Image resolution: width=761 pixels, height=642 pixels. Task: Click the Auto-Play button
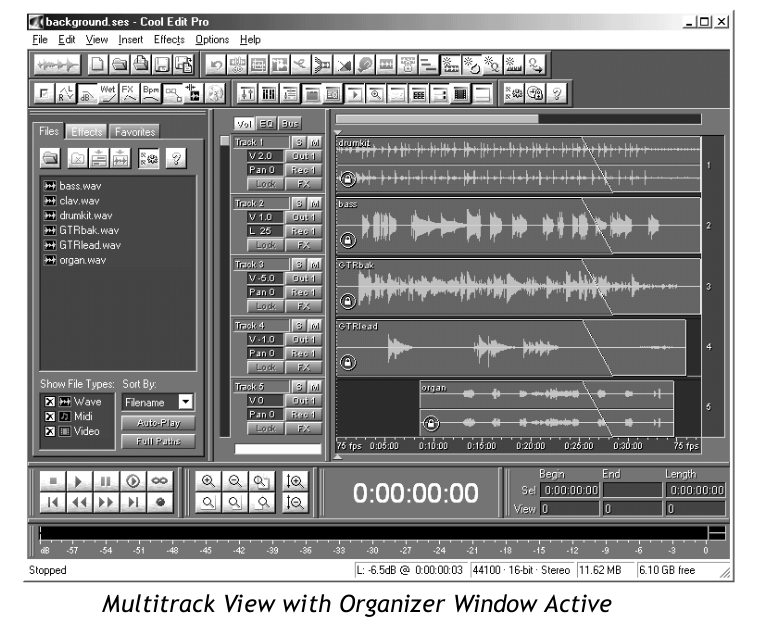coord(158,423)
